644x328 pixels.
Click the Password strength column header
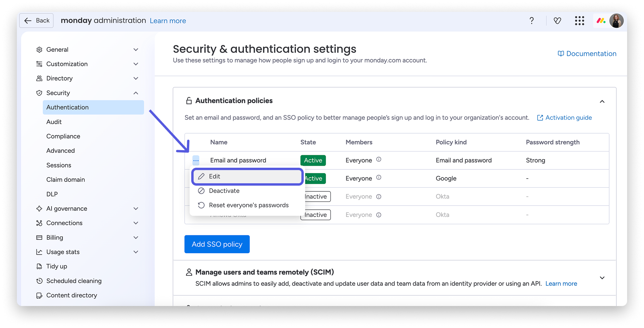coord(553,142)
